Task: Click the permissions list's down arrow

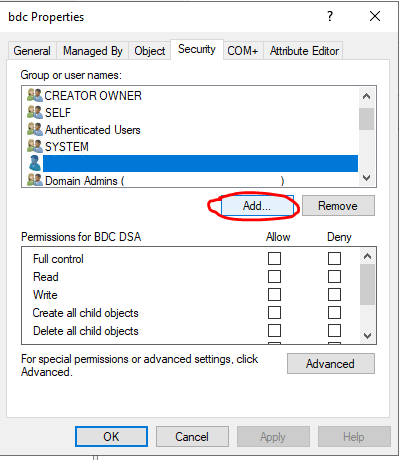Action: (367, 335)
